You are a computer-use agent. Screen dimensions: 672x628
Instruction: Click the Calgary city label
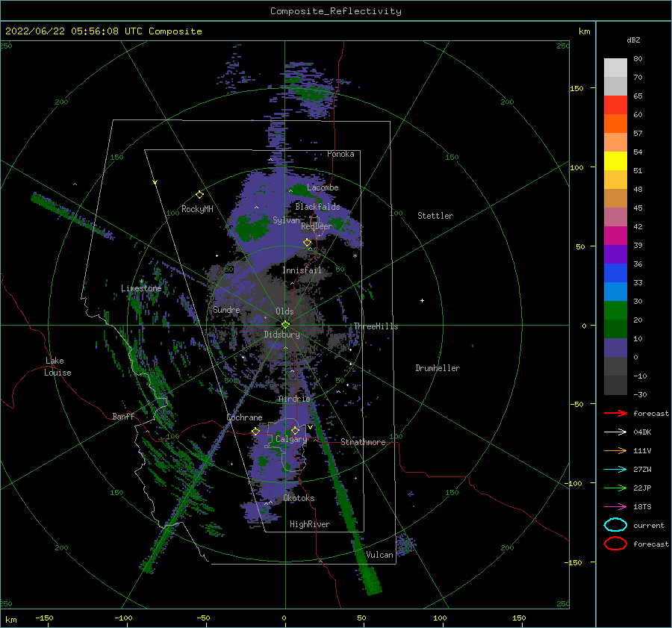(x=291, y=439)
